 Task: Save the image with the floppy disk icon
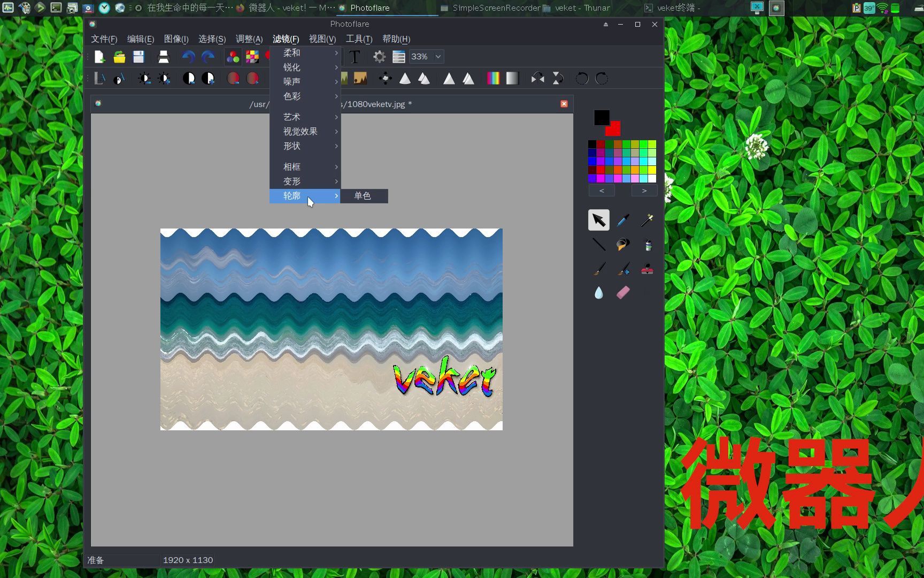pos(138,57)
